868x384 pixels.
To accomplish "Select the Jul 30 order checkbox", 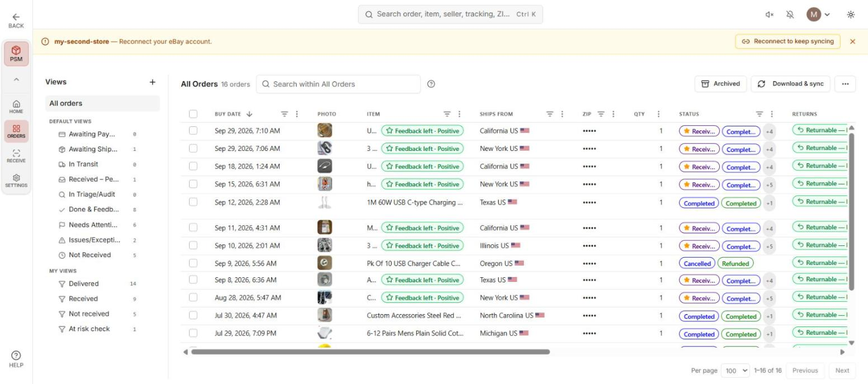I will (x=194, y=315).
